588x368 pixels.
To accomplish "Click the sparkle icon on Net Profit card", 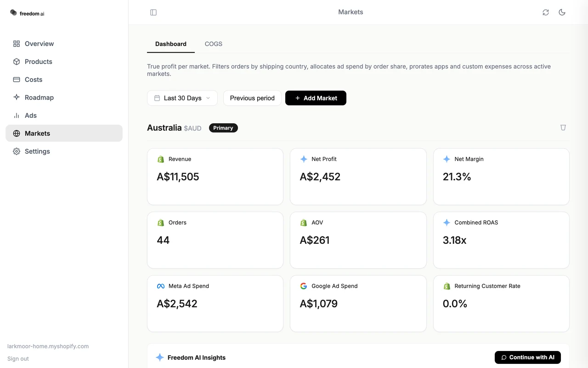I will [304, 159].
